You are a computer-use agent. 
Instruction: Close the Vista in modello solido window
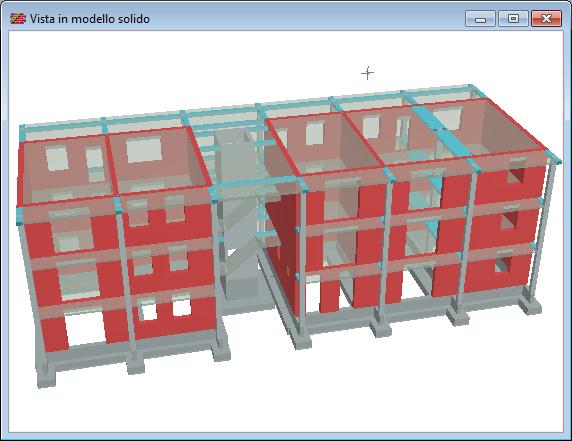tap(546, 19)
